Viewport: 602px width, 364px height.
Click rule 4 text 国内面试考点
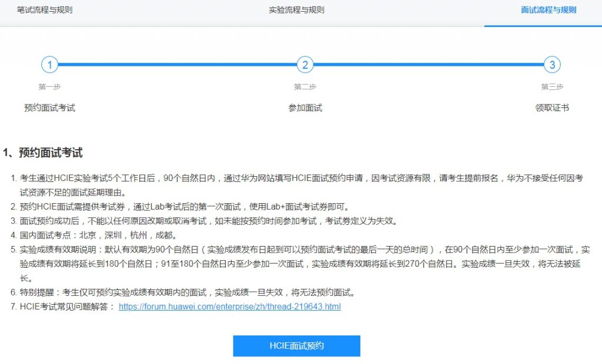coord(99,235)
